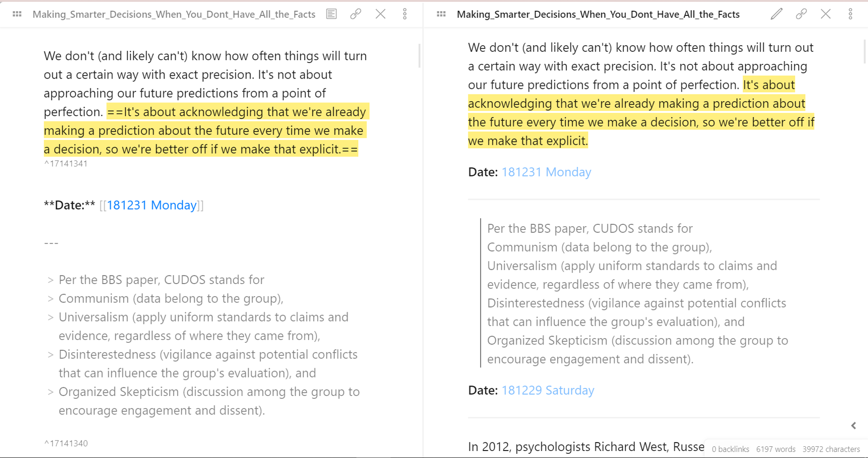868x458 pixels.
Task: Click highlighted passage in right preview
Action: (641, 113)
